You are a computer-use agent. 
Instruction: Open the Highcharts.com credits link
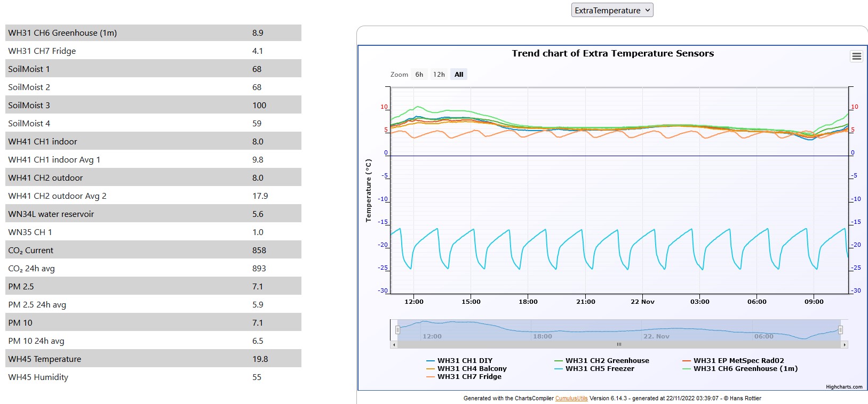tap(844, 387)
